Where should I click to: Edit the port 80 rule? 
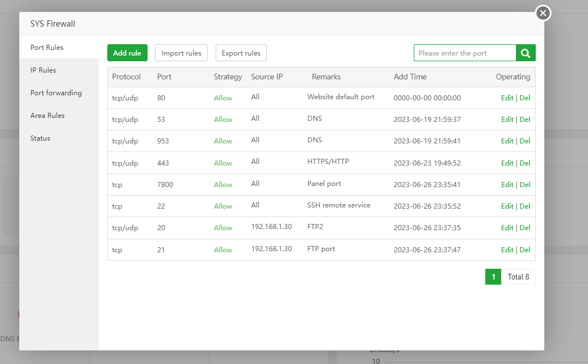tap(507, 98)
